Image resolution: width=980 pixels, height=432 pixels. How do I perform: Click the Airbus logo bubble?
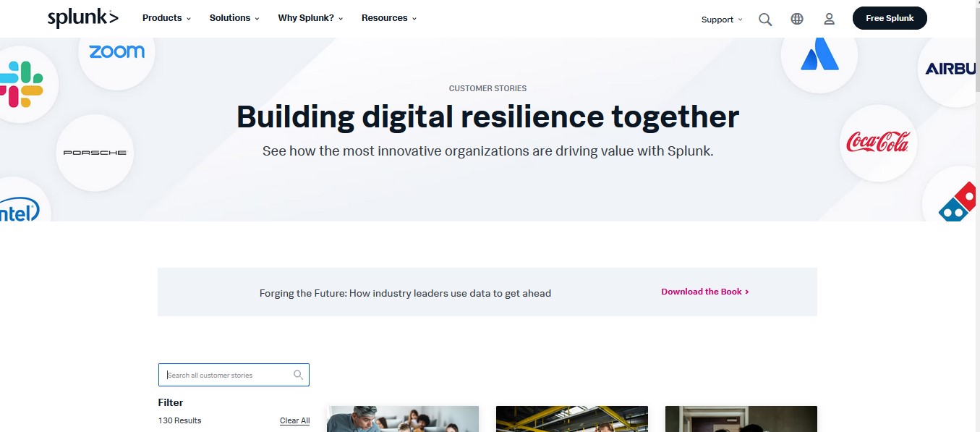tap(951, 69)
